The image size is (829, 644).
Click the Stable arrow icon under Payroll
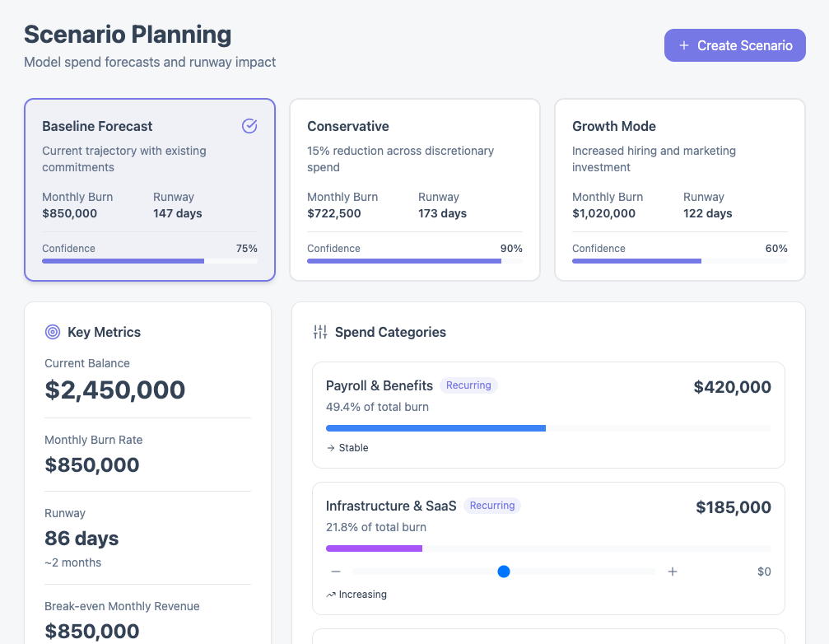pos(331,448)
